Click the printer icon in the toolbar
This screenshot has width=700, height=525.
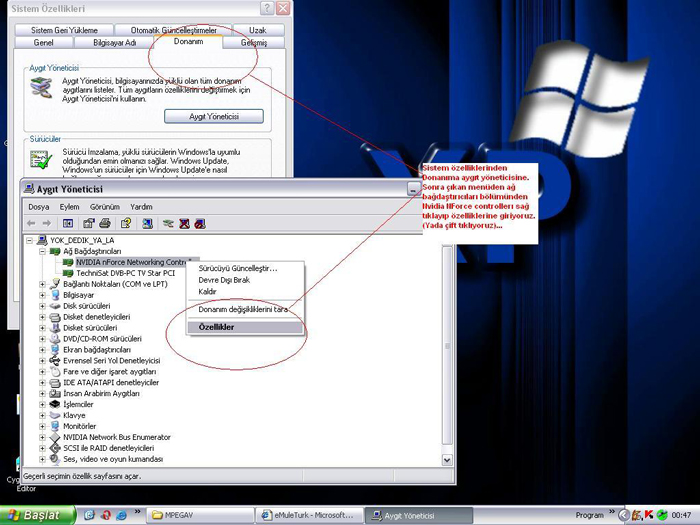click(x=105, y=223)
